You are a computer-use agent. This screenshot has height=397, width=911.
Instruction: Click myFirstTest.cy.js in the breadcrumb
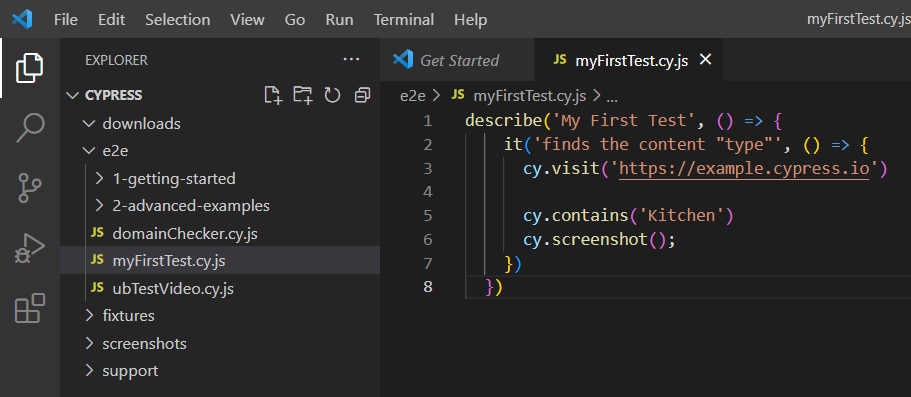[529, 96]
